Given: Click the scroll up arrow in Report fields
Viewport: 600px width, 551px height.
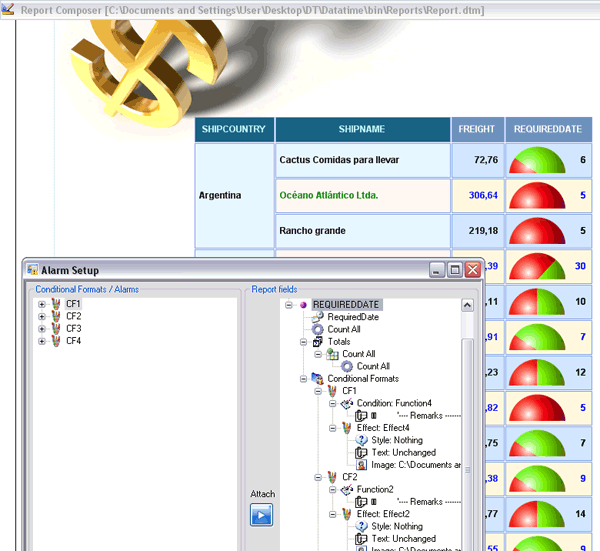Looking at the screenshot, I should click(467, 305).
